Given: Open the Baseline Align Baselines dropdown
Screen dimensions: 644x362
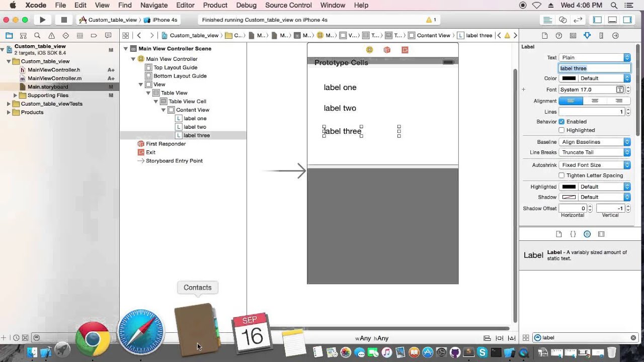Looking at the screenshot, I should click(595, 142).
